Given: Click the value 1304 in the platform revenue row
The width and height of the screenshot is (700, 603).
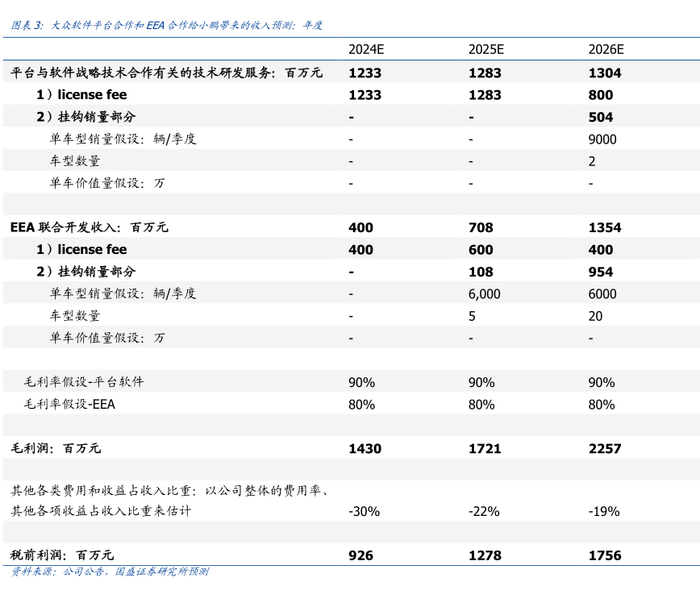Looking at the screenshot, I should [605, 73].
